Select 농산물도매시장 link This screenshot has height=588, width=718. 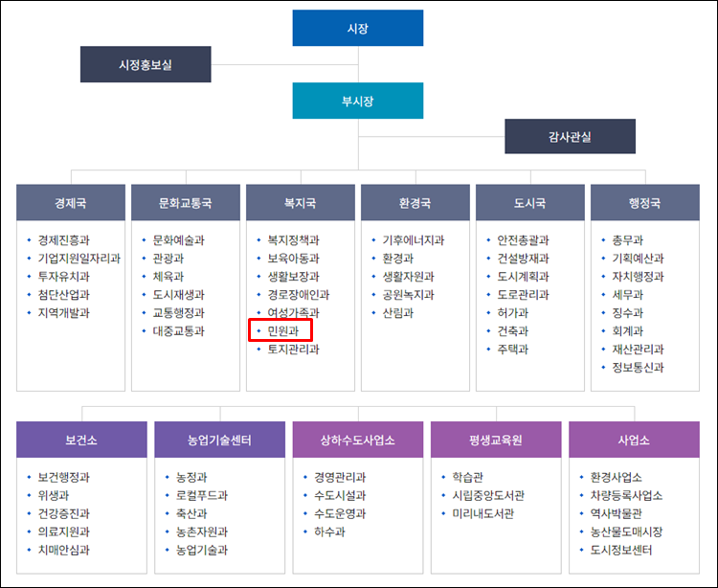627,531
